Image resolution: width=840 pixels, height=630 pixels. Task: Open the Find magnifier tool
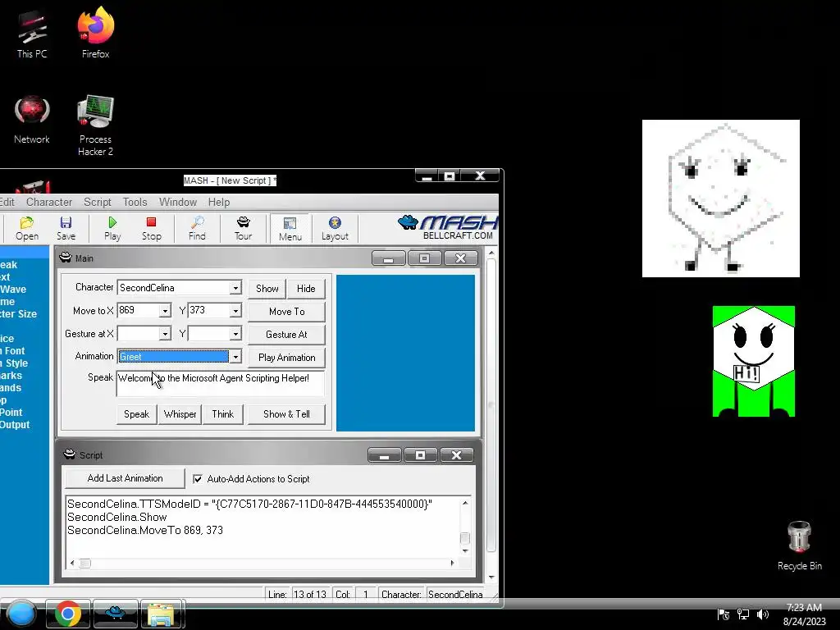click(197, 228)
